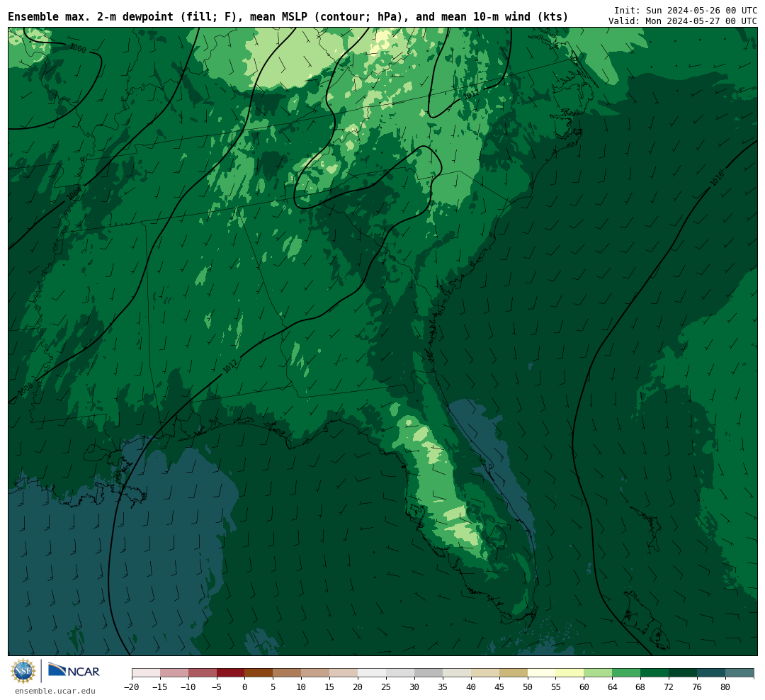The height and width of the screenshot is (700, 765).
Task: Click the last colorbar swatch right of 80
Action: (739, 673)
